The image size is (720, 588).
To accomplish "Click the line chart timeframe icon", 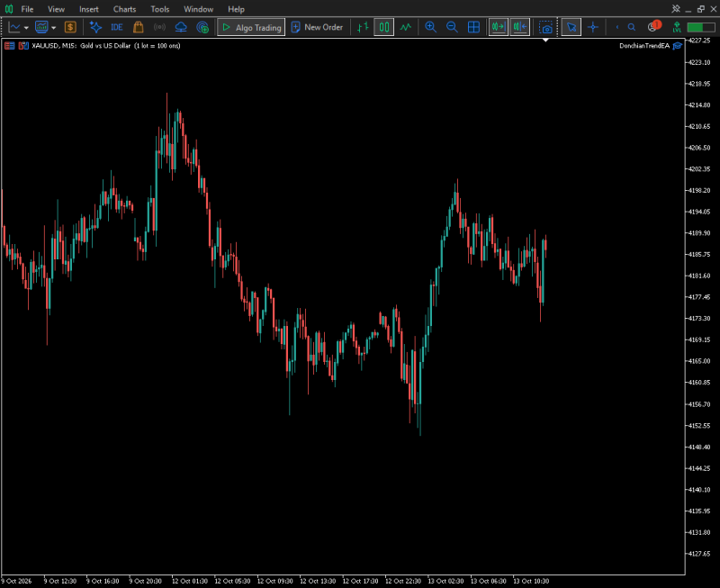I will coord(14,27).
